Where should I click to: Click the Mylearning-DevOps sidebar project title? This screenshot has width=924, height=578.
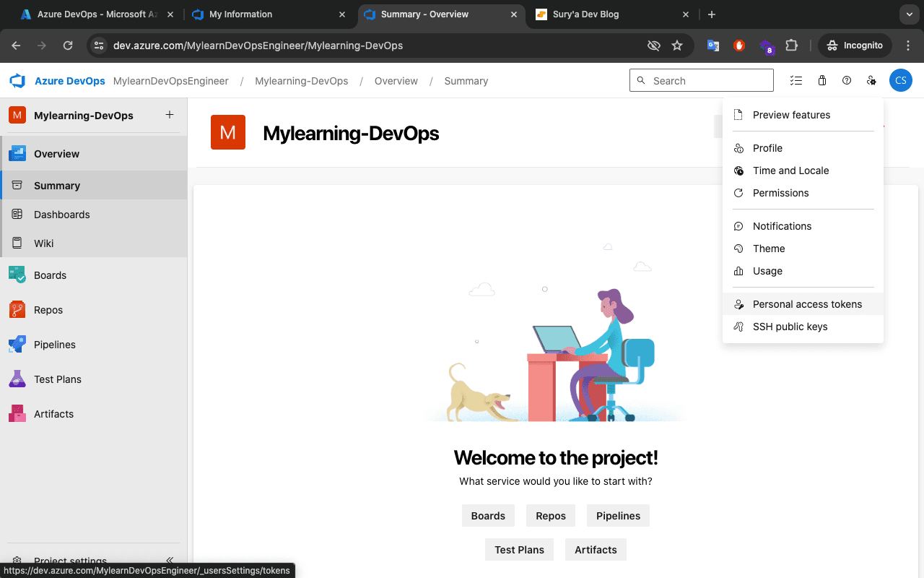click(x=84, y=115)
